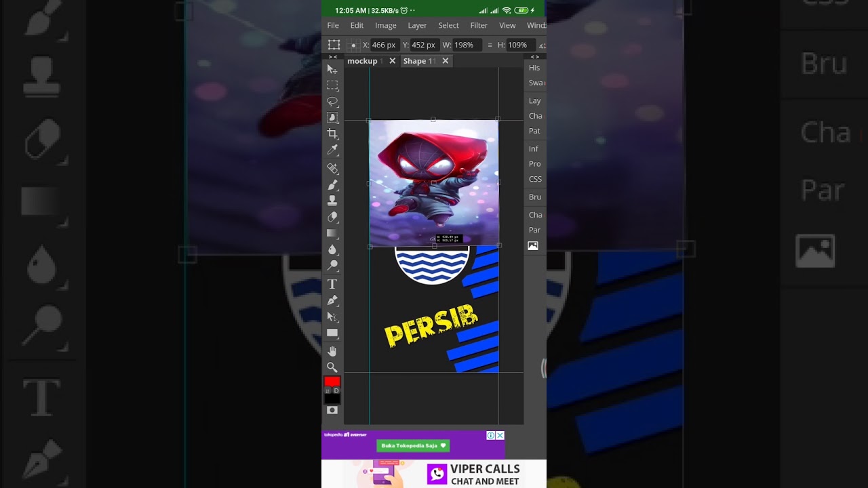868x488 pixels.
Task: Open the Image menu
Action: [386, 25]
